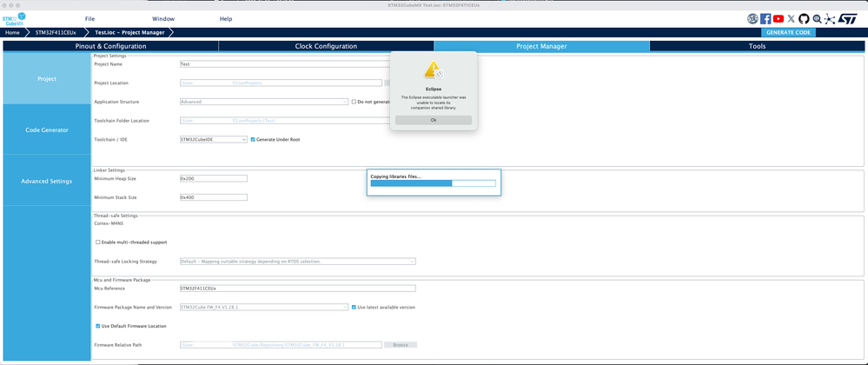Open the anniversary badge icon in header

(752, 19)
